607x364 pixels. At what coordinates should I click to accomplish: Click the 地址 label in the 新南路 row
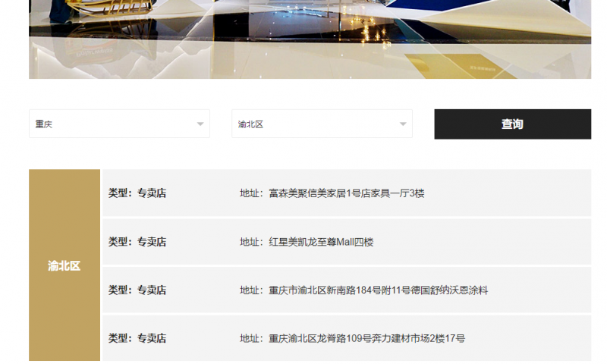[x=250, y=290]
